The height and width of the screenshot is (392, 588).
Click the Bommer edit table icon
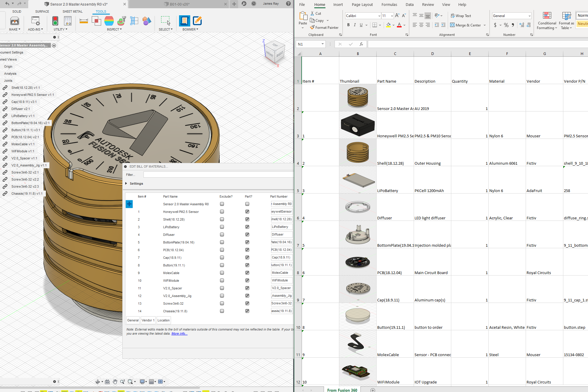[x=197, y=21]
